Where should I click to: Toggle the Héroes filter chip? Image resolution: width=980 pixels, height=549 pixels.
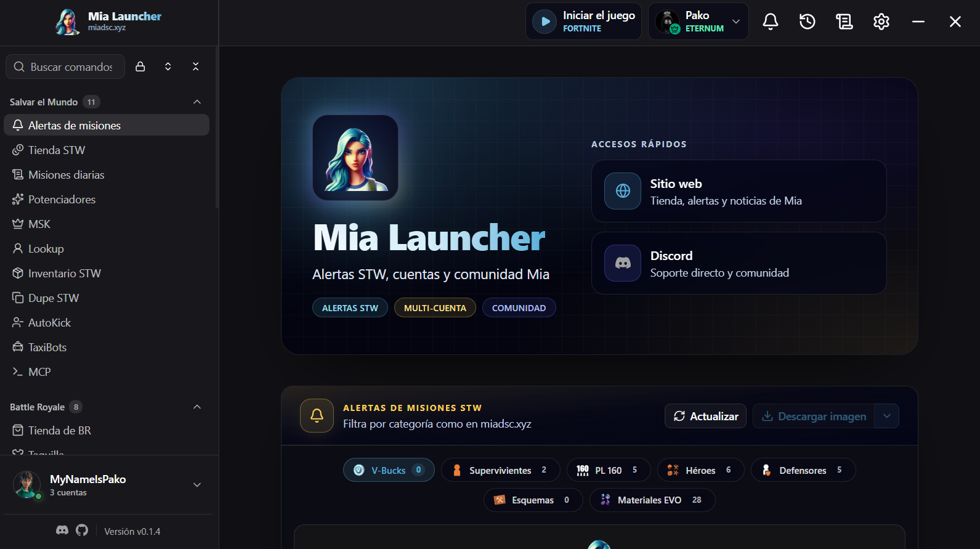[x=700, y=470]
